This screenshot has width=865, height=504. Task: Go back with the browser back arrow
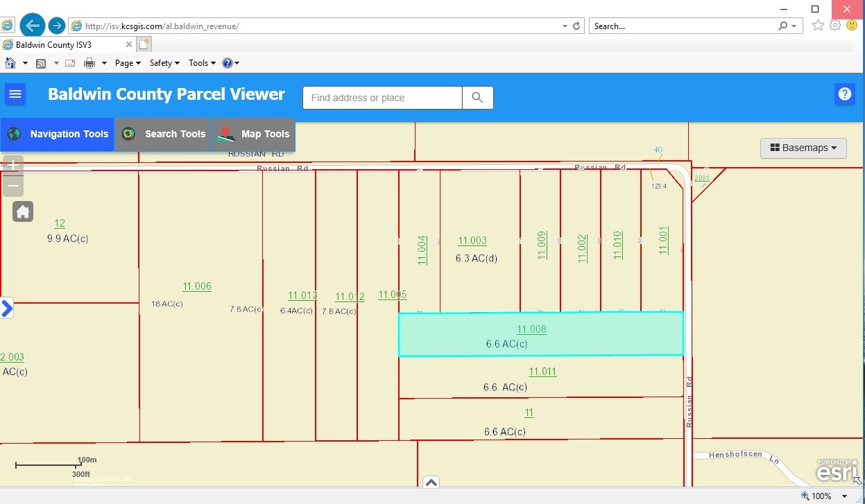32,26
